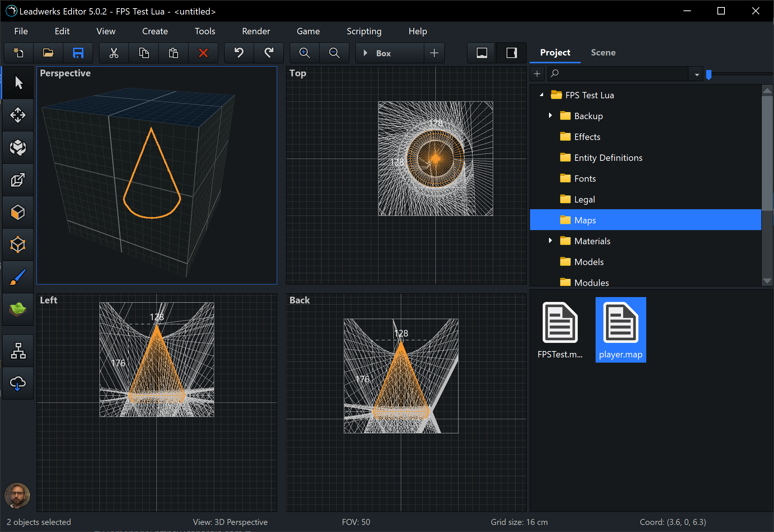Click the Zoom in magnifier icon

point(304,53)
